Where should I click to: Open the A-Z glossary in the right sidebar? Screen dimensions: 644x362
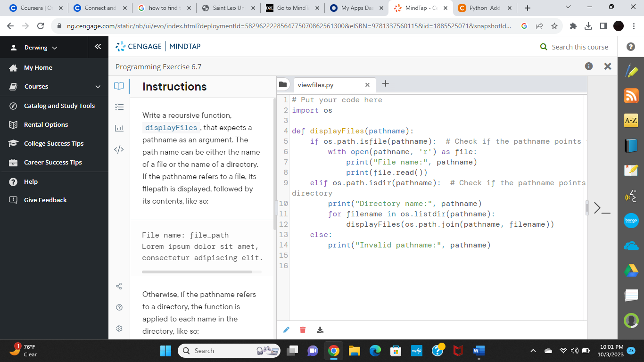(x=631, y=121)
